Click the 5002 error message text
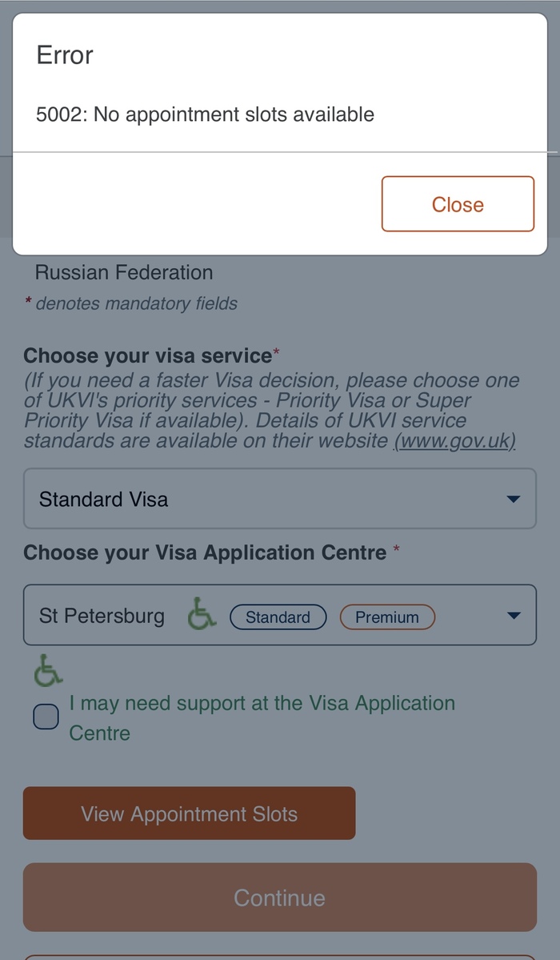The height and width of the screenshot is (960, 560). pyautogui.click(x=206, y=114)
